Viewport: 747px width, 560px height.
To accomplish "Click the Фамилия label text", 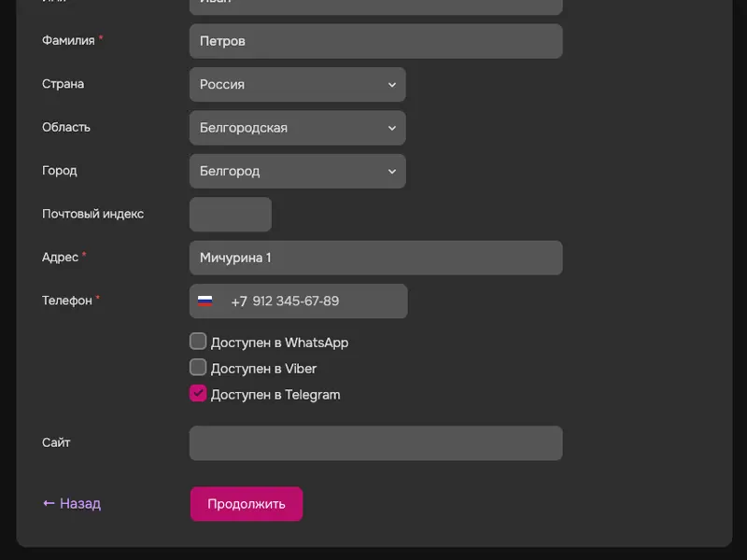I will pyautogui.click(x=68, y=40).
